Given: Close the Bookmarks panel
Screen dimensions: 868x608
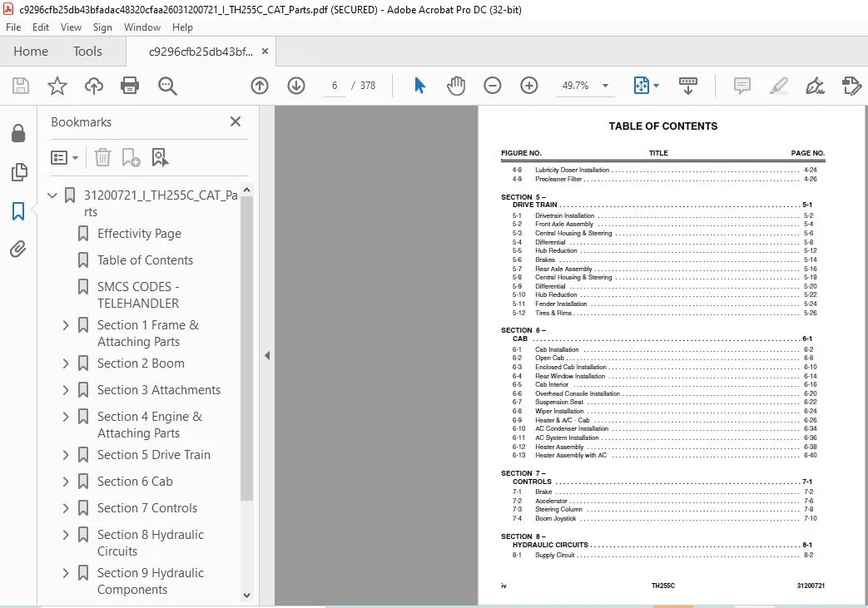Looking at the screenshot, I should point(236,121).
